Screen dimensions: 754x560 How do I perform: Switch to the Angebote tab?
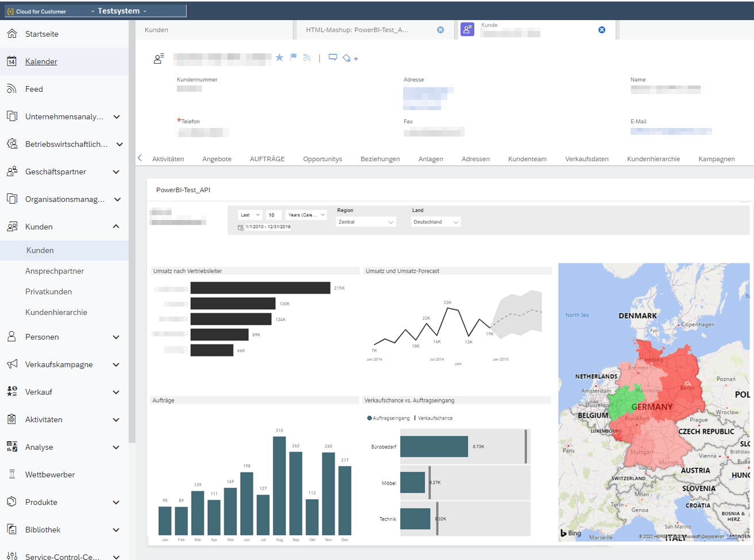coord(217,159)
